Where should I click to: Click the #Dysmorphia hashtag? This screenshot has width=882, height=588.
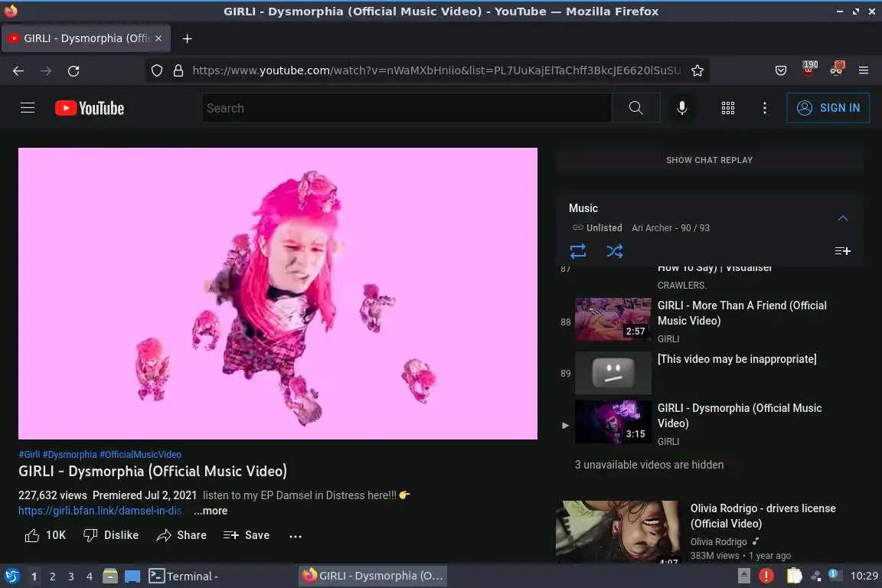click(x=70, y=455)
